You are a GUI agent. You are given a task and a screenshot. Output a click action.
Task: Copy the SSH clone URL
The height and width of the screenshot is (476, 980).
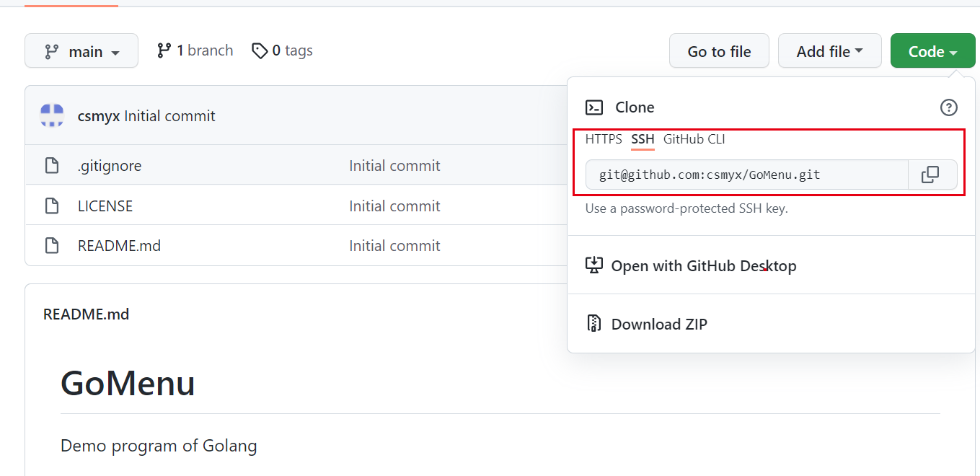pyautogui.click(x=930, y=175)
